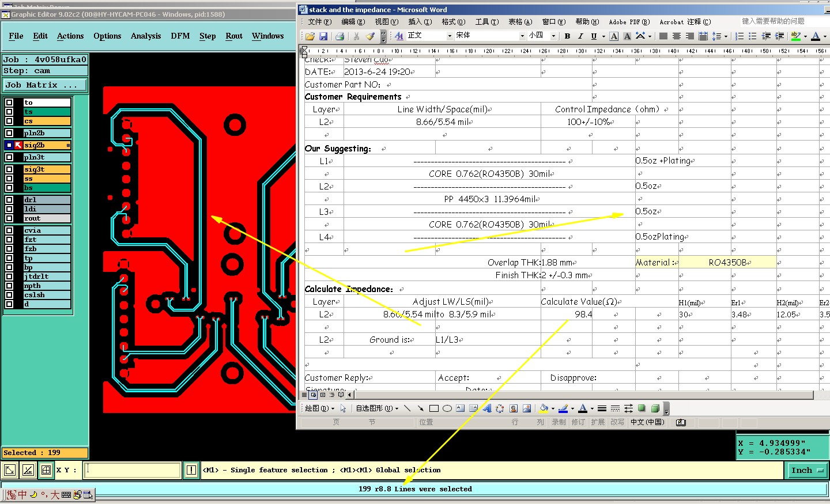The image size is (830, 504).
Task: Open shadow style from drawing toolbar
Action: tap(642, 408)
